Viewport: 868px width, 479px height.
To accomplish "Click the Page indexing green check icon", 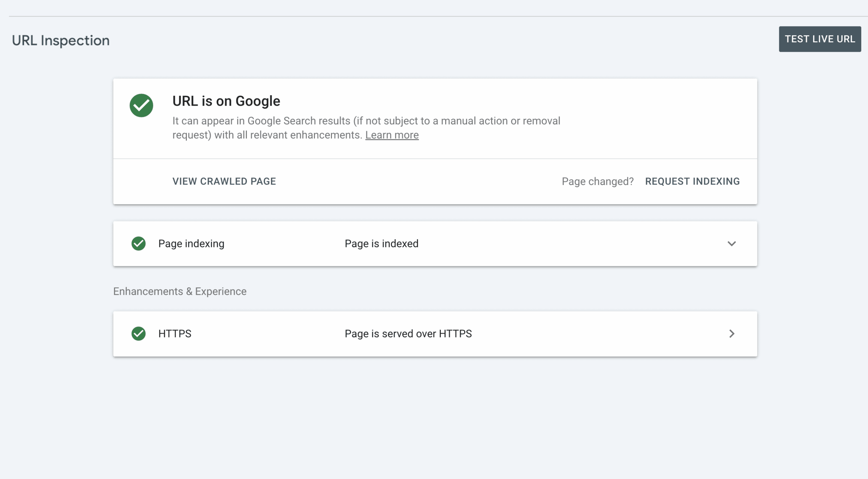I will tap(138, 244).
